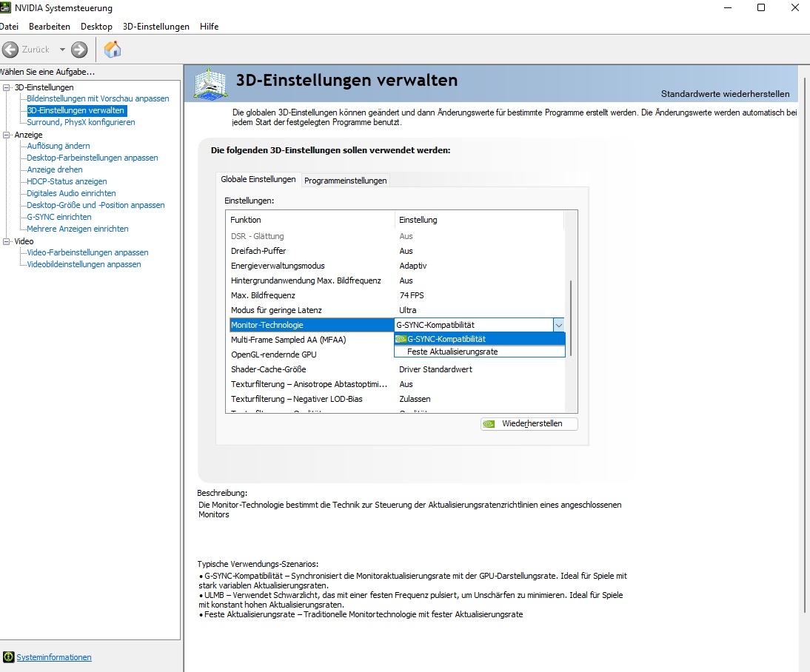810x672 pixels.
Task: Open the Systeminformationen link
Action: [x=54, y=657]
